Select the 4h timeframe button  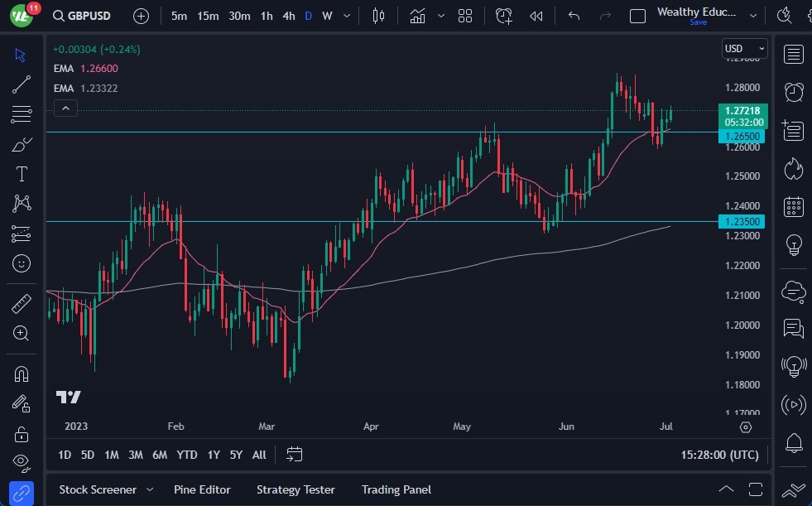point(288,16)
